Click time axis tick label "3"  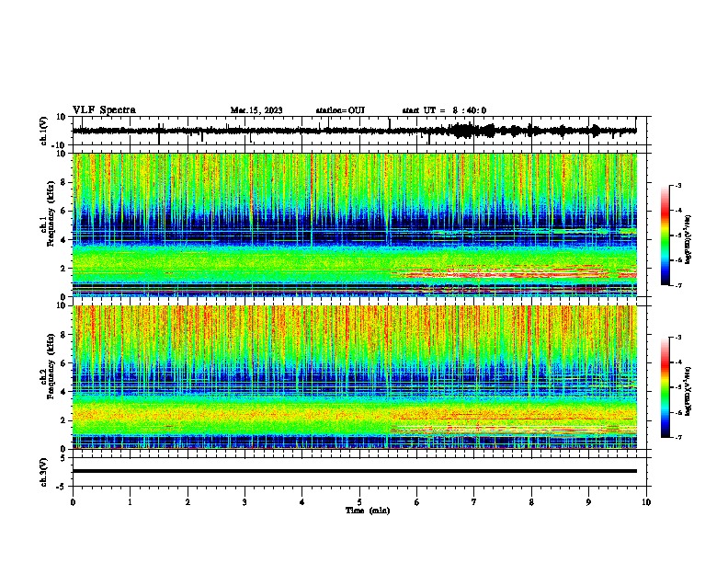click(245, 502)
